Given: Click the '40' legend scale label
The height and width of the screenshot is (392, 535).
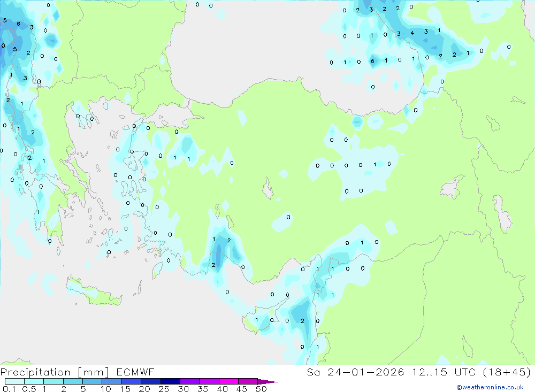Looking at the screenshot, I should click(x=223, y=389).
